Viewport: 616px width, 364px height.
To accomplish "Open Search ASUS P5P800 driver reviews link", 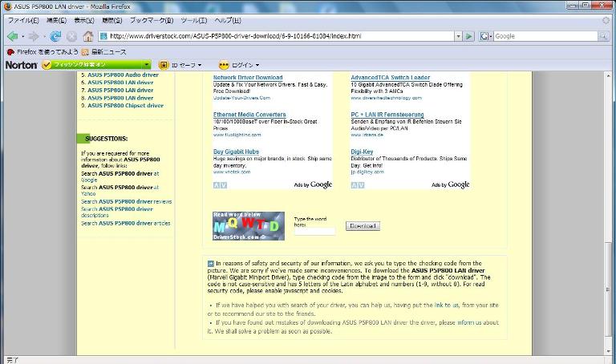I will point(127,201).
